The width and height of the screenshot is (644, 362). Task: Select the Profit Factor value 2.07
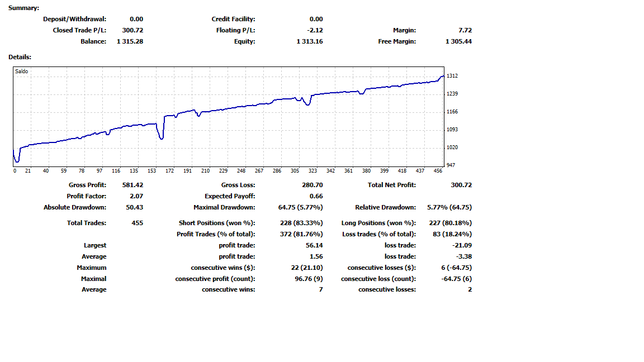136,196
